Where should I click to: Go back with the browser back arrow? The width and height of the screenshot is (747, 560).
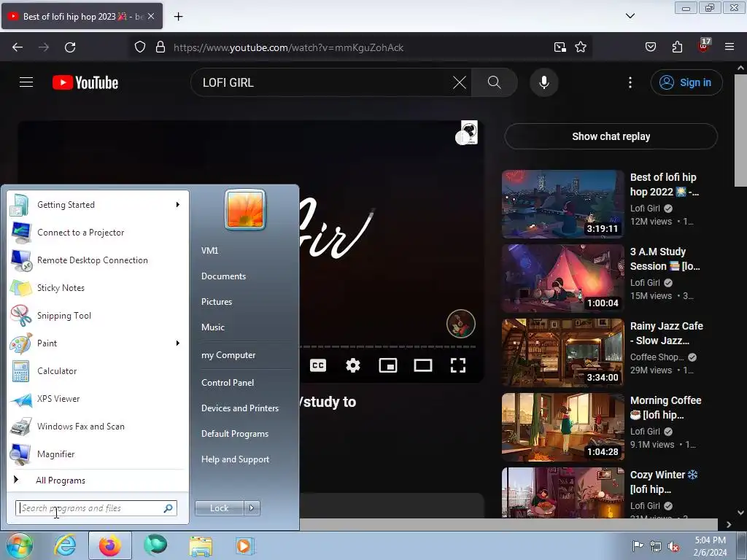click(x=18, y=47)
